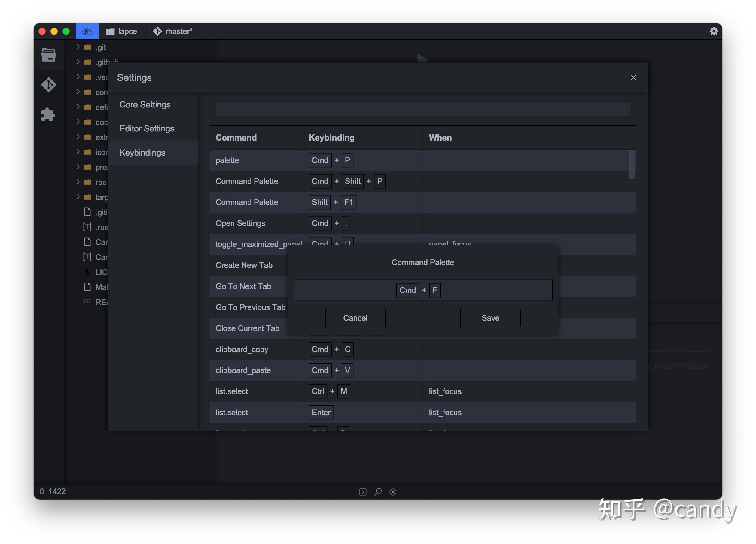This screenshot has width=756, height=544.
Task: Open the Source Control panel icon
Action: click(x=49, y=85)
